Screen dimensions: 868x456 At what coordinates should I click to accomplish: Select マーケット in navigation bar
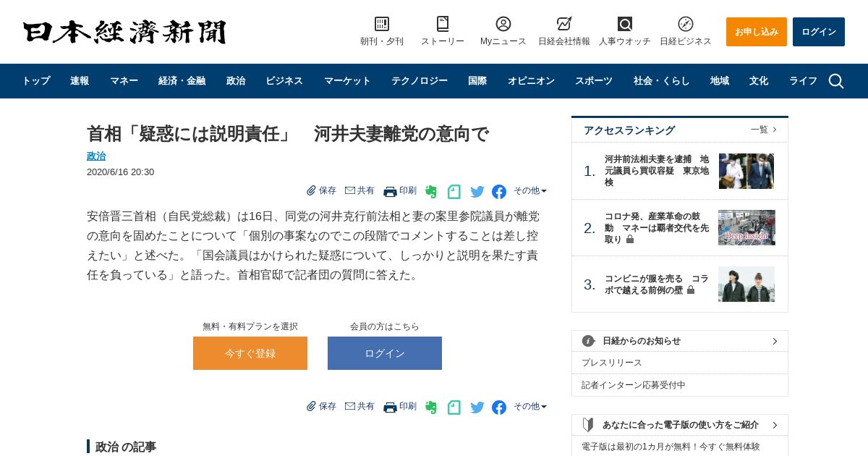click(x=347, y=81)
